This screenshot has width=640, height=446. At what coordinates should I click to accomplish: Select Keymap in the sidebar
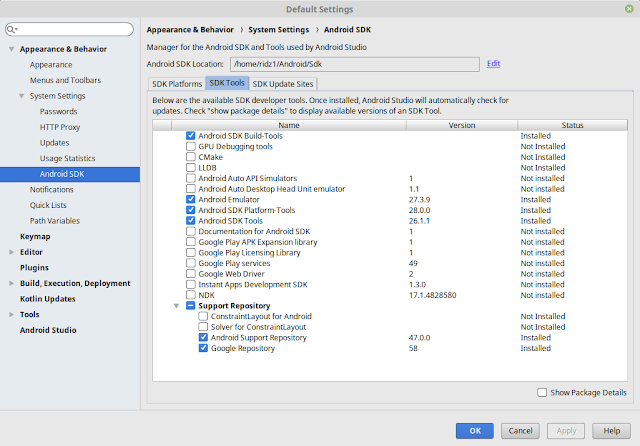(35, 236)
